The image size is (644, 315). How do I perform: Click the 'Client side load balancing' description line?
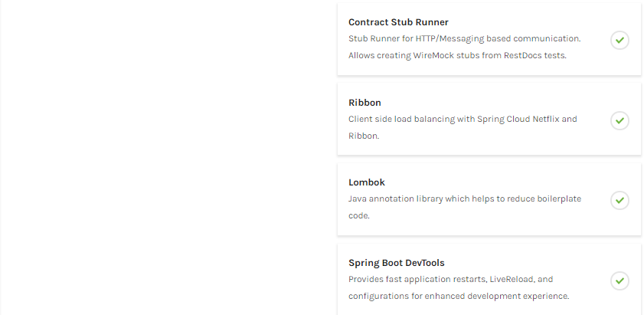[463, 119]
